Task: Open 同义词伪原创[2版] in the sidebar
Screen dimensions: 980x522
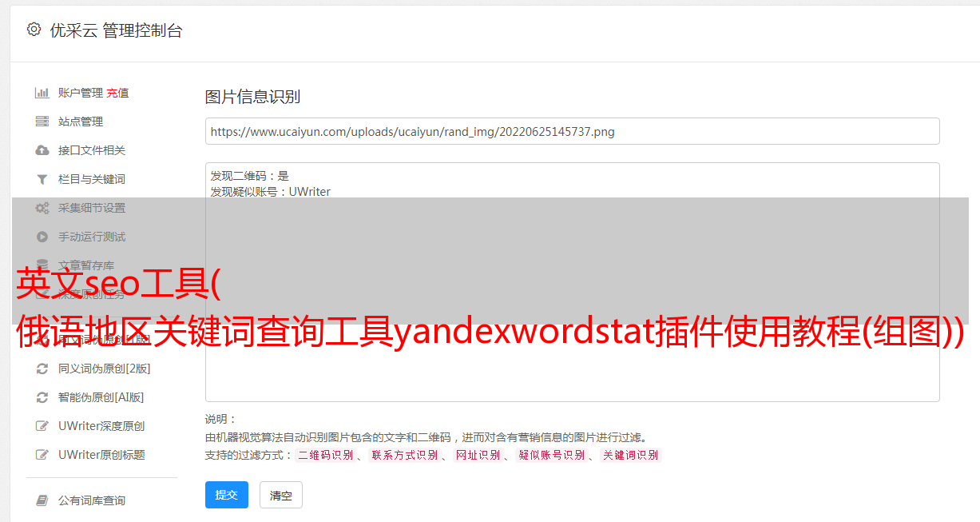Action: pyautogui.click(x=105, y=369)
